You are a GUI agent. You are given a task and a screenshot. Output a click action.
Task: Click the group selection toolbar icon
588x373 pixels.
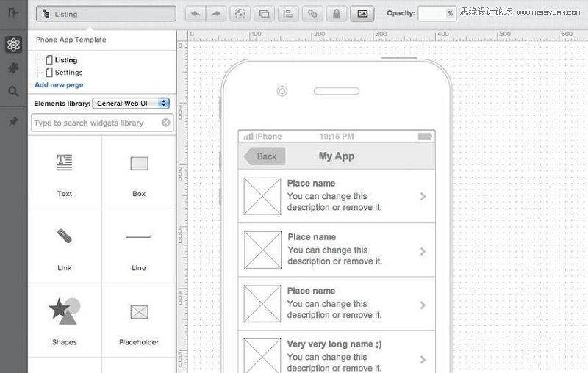(x=240, y=14)
